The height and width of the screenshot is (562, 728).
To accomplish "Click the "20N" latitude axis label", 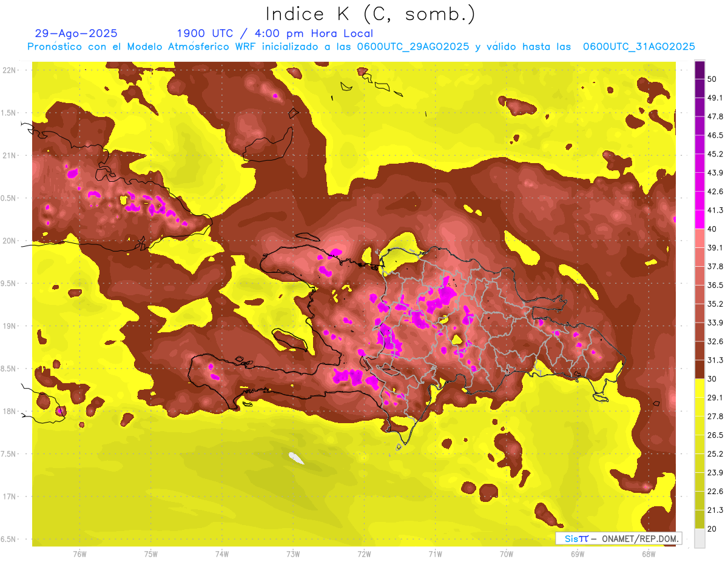I will [x=10, y=241].
